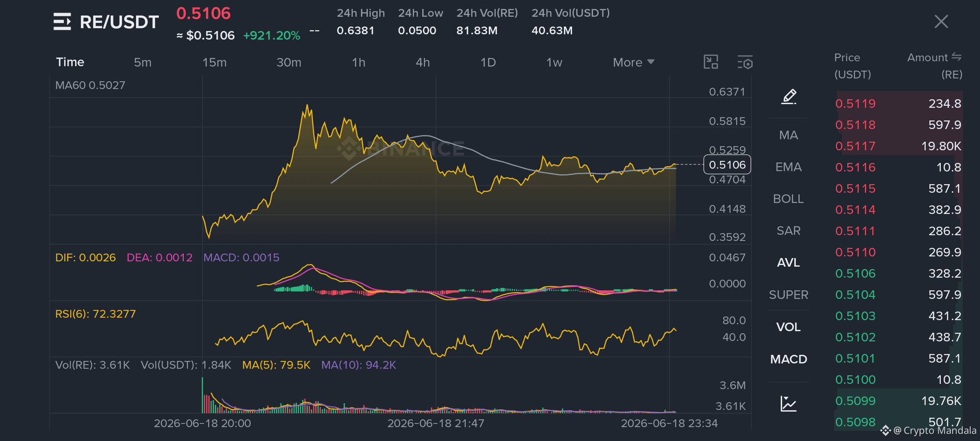Screen dimensions: 980x441
Task: Select bid order at price 0.5099
Action: [898, 401]
